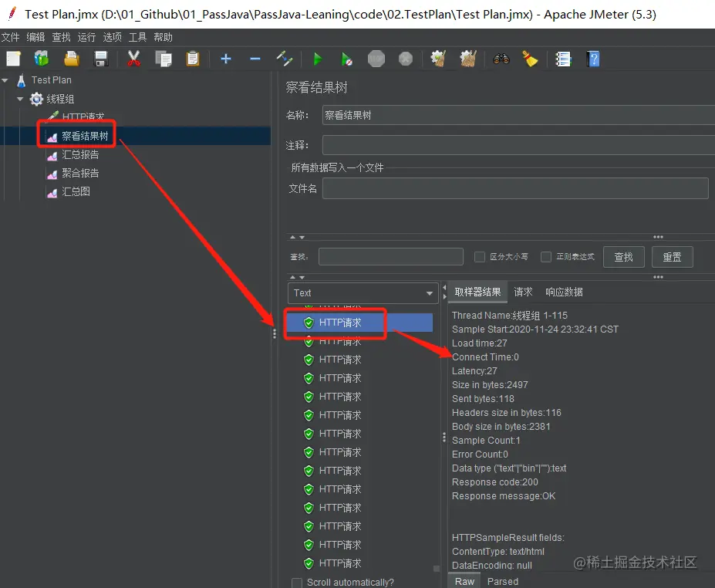715x588 pixels.
Task: Select 察看结果树 in the tree
Action: (85, 136)
